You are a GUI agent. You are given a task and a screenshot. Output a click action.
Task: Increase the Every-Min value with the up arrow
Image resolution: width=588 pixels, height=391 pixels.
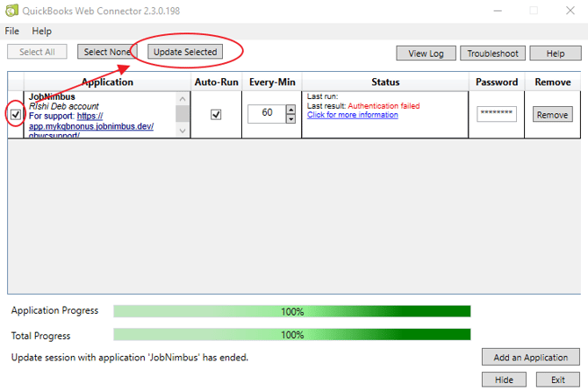(290, 110)
